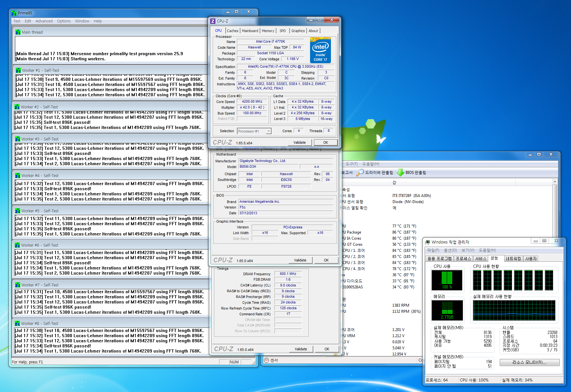Open the Processor #1 selection dropdown
571x392 pixels.
coord(269,131)
